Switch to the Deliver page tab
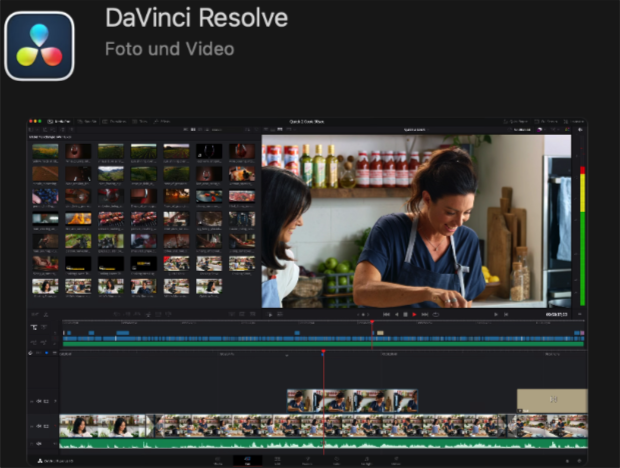The image size is (620, 468). coord(396,460)
